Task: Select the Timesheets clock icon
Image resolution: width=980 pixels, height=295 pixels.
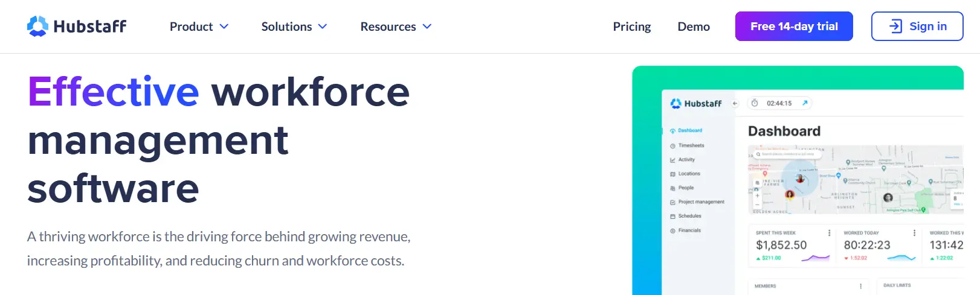Action: pyautogui.click(x=672, y=146)
